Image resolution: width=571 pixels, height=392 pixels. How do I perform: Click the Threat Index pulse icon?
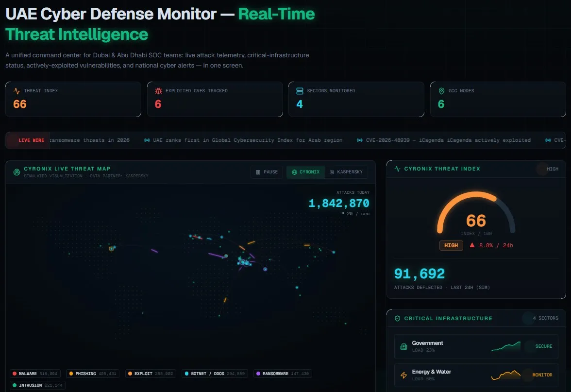pos(17,91)
